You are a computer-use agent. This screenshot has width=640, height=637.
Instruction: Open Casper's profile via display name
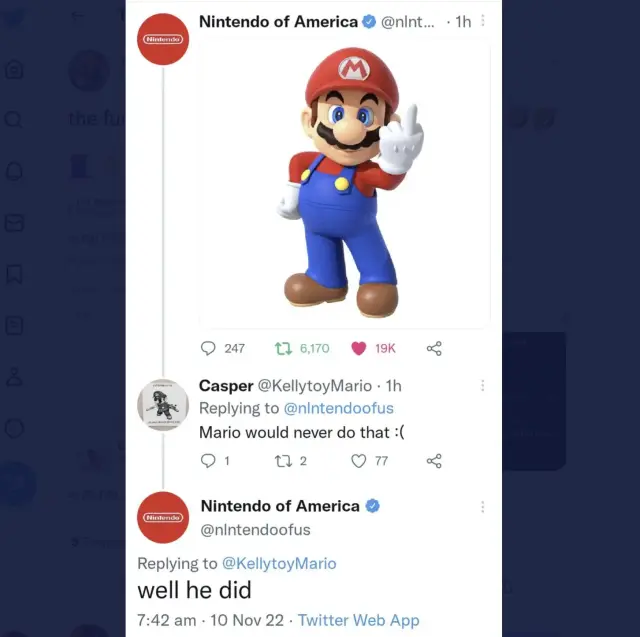coord(226,386)
